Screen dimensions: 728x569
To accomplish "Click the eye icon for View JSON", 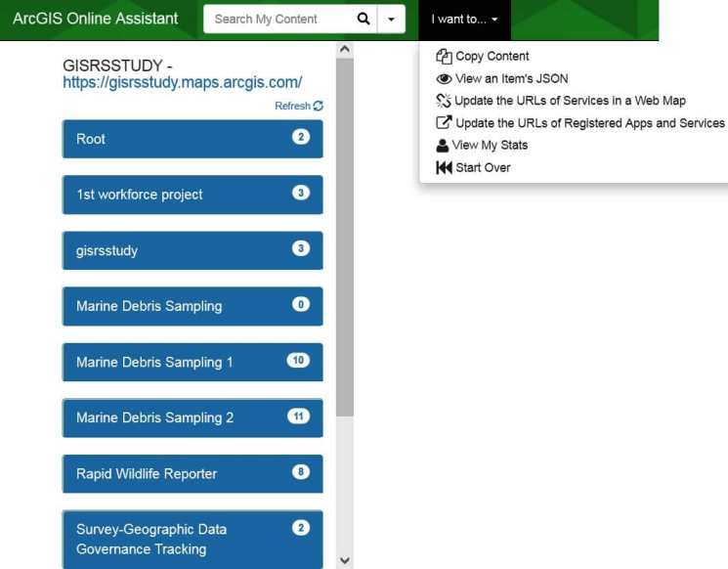I will click(444, 78).
